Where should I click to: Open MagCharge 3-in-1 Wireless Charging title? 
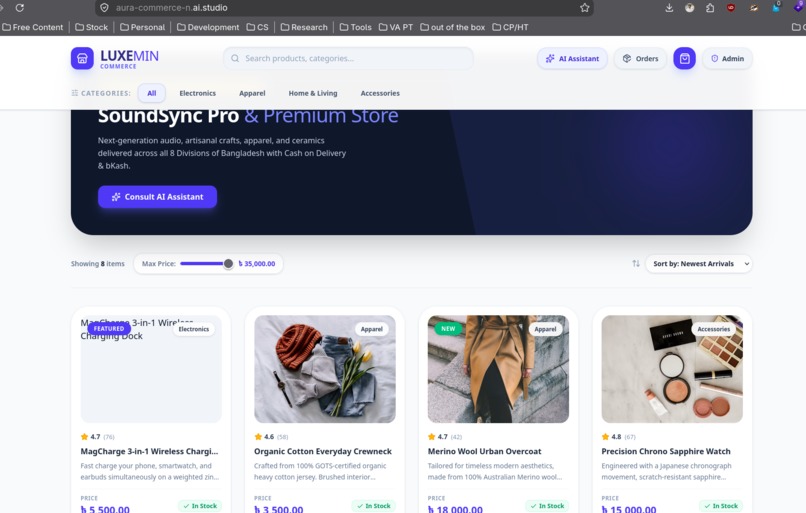point(149,451)
